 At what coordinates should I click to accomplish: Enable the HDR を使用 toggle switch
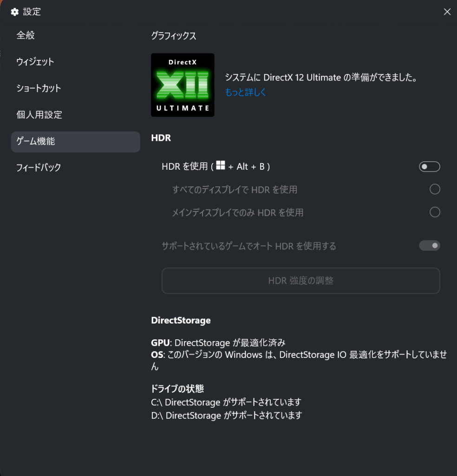pos(430,167)
